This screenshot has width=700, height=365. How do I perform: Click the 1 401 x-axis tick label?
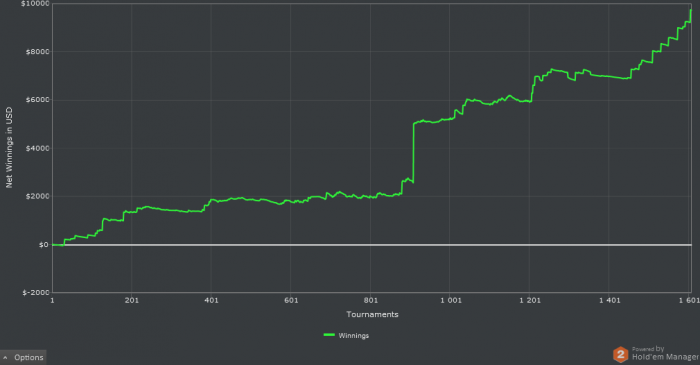coord(610,300)
